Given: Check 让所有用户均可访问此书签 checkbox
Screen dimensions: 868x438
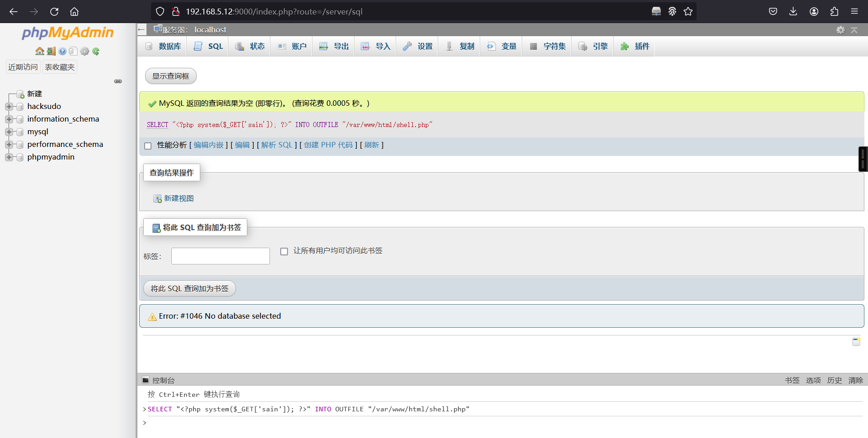Looking at the screenshot, I should click(284, 251).
